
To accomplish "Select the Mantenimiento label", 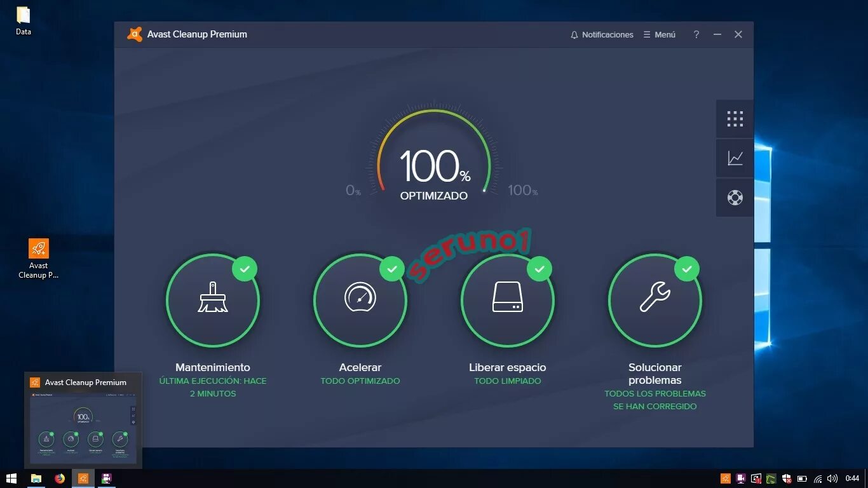I will point(213,367).
